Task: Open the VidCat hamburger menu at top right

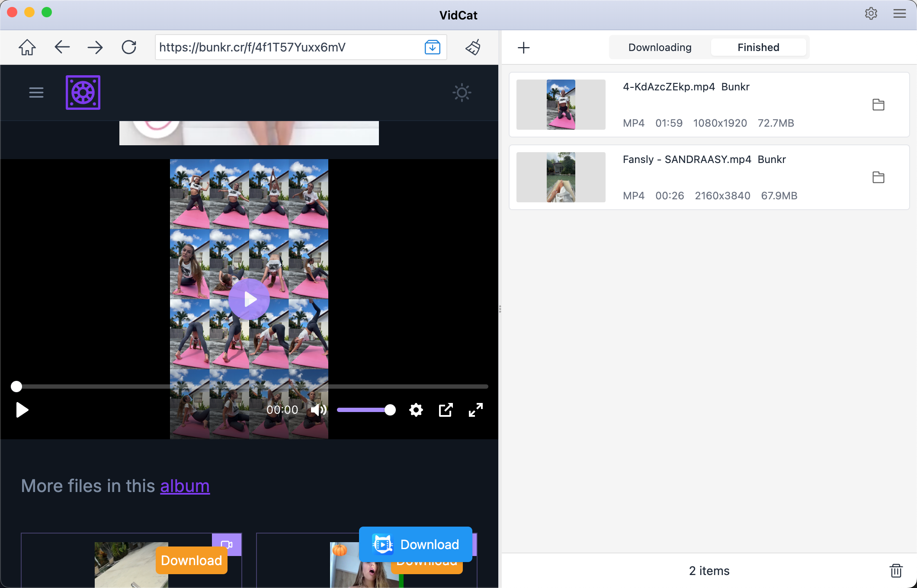Action: pyautogui.click(x=900, y=13)
